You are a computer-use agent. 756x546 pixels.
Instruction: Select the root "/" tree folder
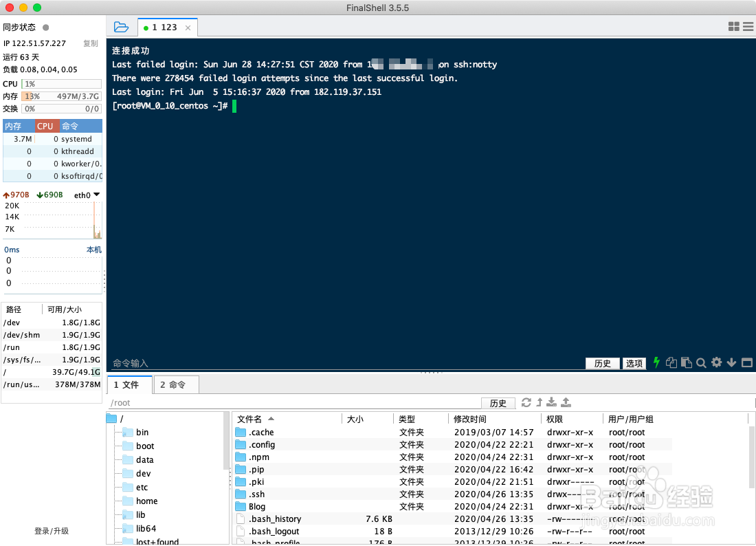(115, 419)
